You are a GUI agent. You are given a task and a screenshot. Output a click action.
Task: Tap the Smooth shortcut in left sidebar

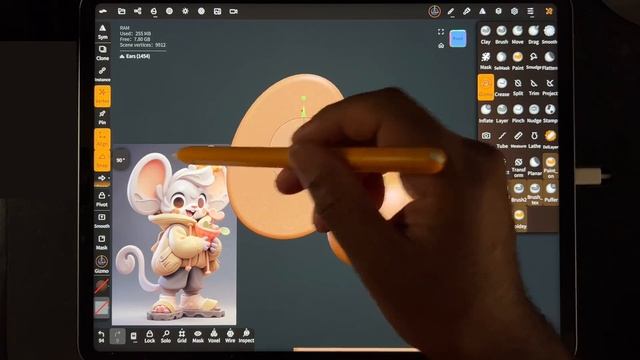pyautogui.click(x=102, y=220)
